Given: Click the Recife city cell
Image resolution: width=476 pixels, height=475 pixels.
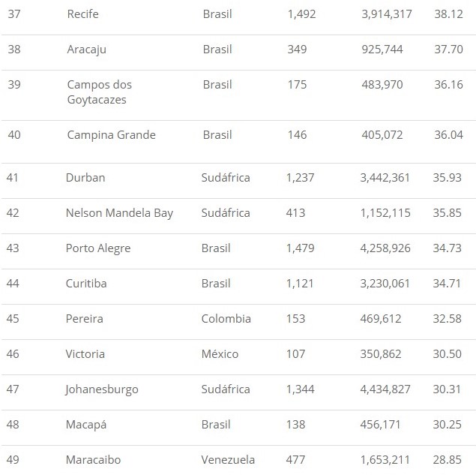Looking at the screenshot, I should [x=82, y=14].
